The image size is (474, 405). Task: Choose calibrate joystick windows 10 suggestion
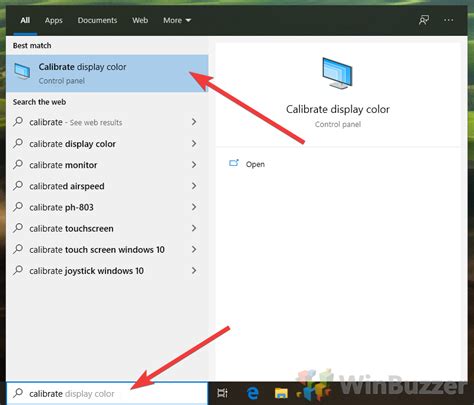[107, 271]
